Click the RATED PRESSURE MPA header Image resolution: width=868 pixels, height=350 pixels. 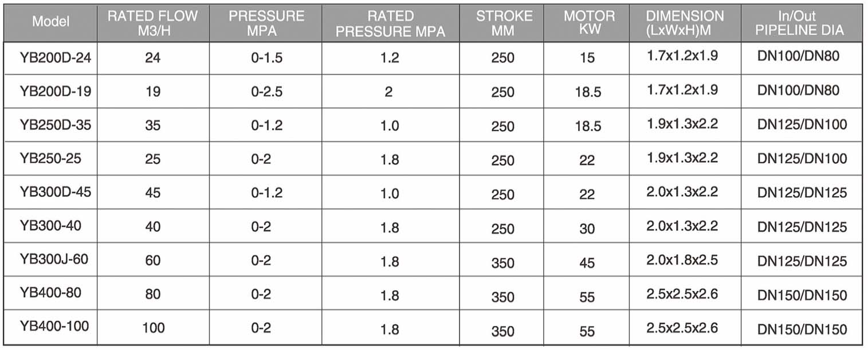click(390, 22)
